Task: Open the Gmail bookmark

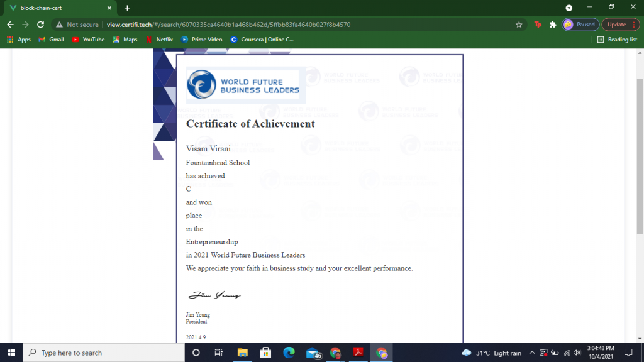Action: click(51, 40)
